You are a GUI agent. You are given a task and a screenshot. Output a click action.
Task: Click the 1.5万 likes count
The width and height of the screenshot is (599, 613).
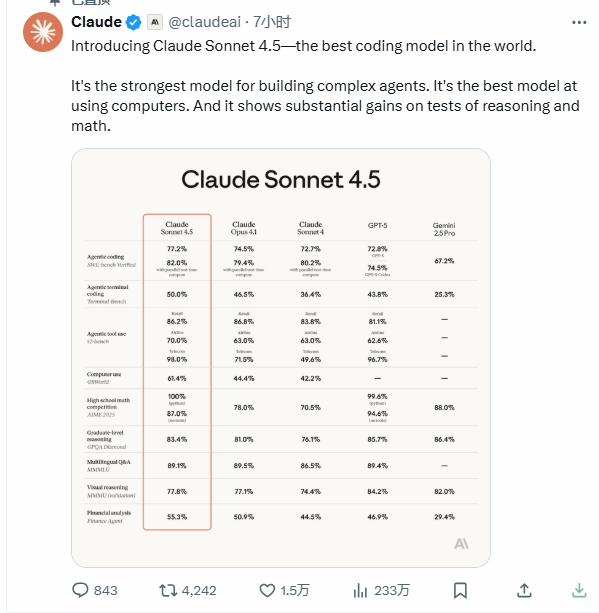(295, 590)
